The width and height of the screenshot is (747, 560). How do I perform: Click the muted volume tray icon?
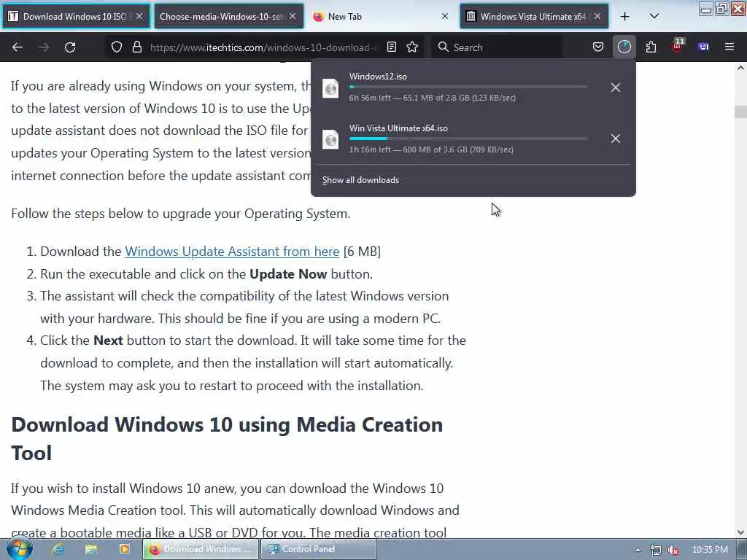pyautogui.click(x=673, y=550)
